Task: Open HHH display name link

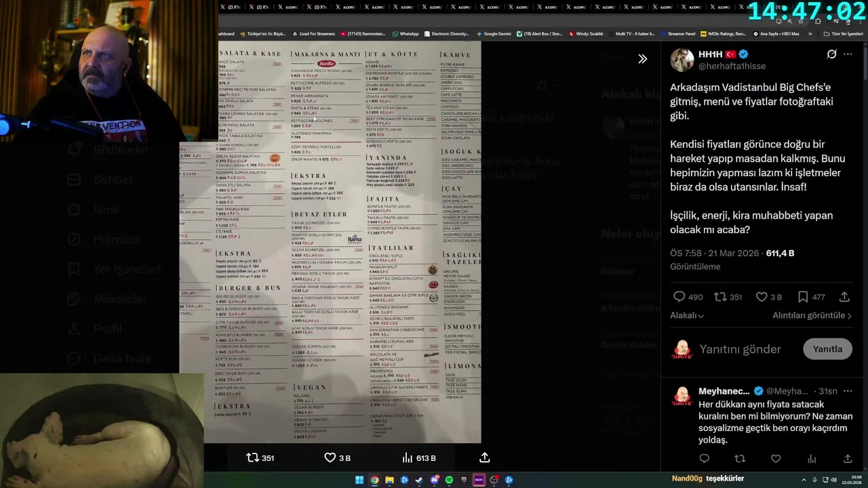Action: (710, 54)
